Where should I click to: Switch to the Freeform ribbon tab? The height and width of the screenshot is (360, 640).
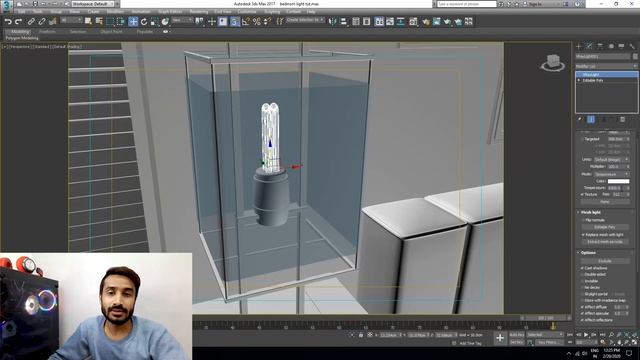47,32
